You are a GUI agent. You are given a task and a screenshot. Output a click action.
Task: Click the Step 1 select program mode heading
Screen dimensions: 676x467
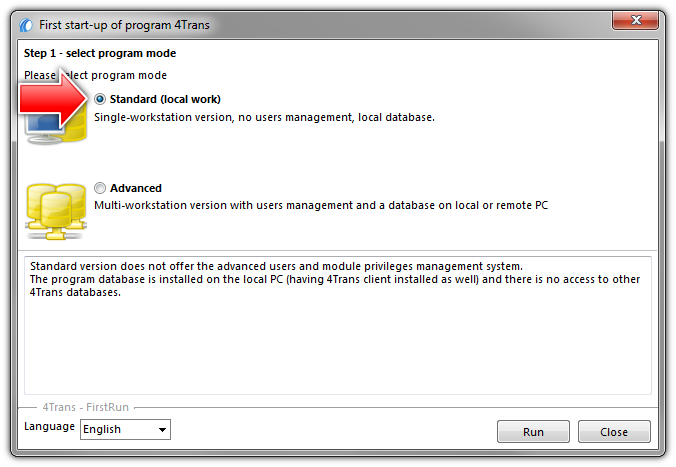click(x=100, y=53)
